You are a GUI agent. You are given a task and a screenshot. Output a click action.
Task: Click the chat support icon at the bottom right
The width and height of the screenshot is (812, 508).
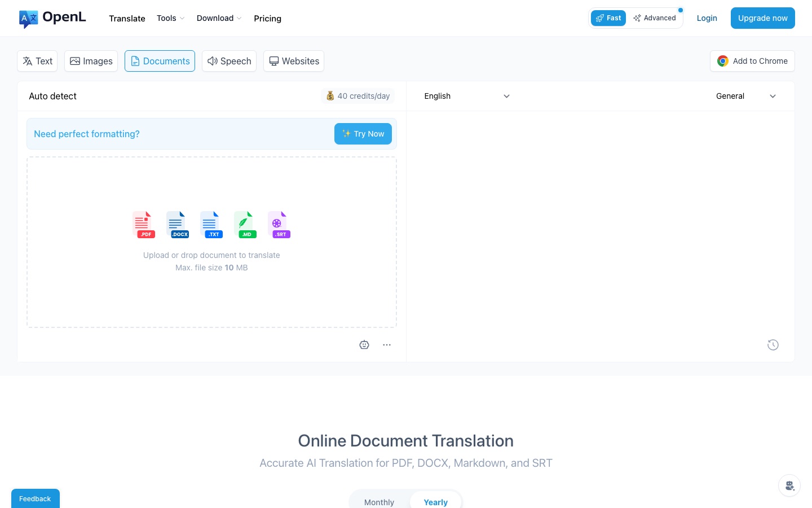[789, 485]
